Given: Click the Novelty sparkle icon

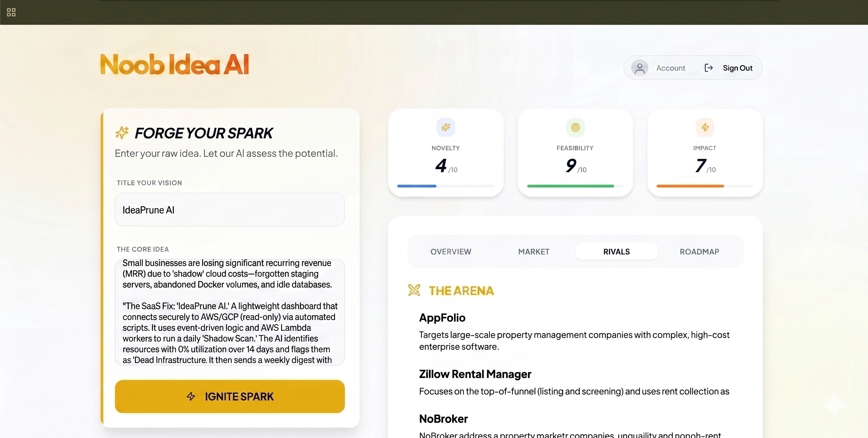Looking at the screenshot, I should [446, 127].
